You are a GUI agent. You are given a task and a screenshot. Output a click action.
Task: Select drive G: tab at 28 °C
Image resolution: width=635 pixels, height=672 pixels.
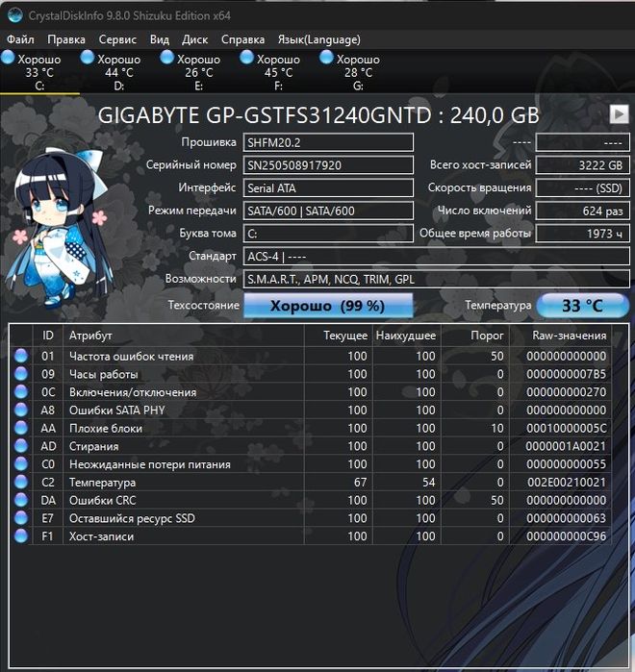pos(358,71)
